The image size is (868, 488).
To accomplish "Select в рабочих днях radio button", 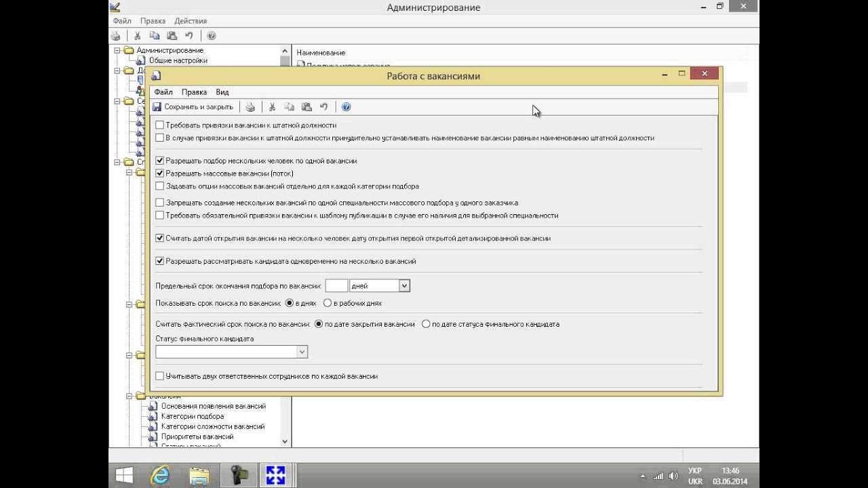I will coord(328,303).
